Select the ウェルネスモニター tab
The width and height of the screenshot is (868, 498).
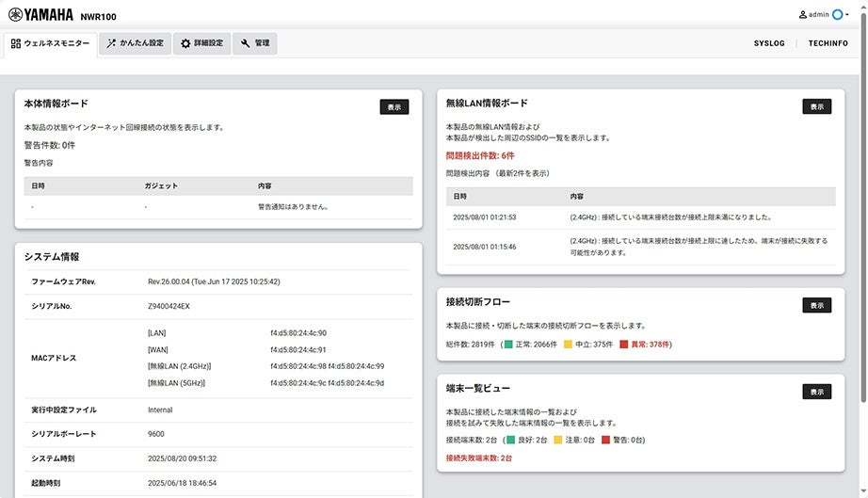51,43
